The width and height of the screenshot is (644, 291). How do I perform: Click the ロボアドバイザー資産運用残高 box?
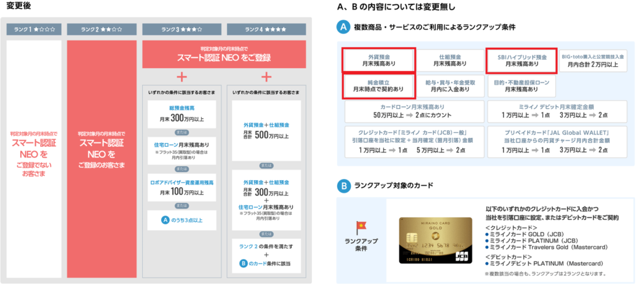tap(182, 187)
